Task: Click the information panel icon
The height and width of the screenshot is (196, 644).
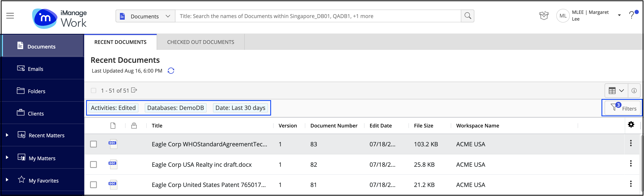Action: (634, 91)
